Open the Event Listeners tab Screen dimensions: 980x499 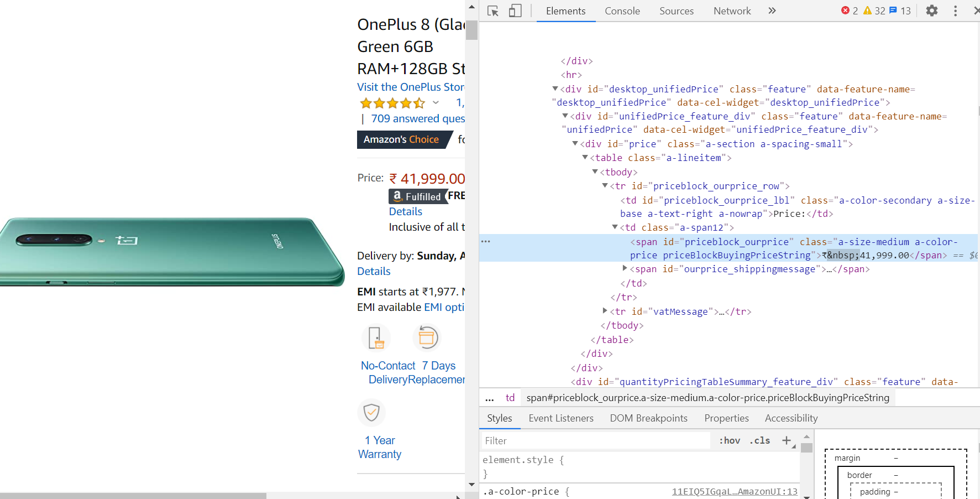(x=561, y=418)
